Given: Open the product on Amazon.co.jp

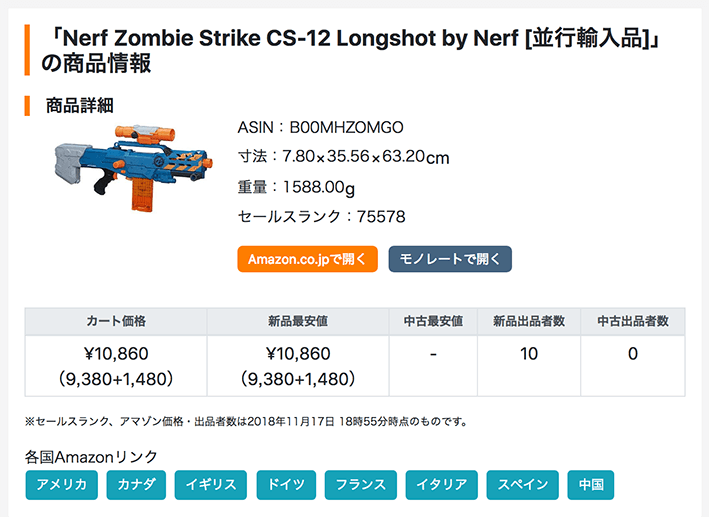Looking at the screenshot, I should tap(307, 259).
